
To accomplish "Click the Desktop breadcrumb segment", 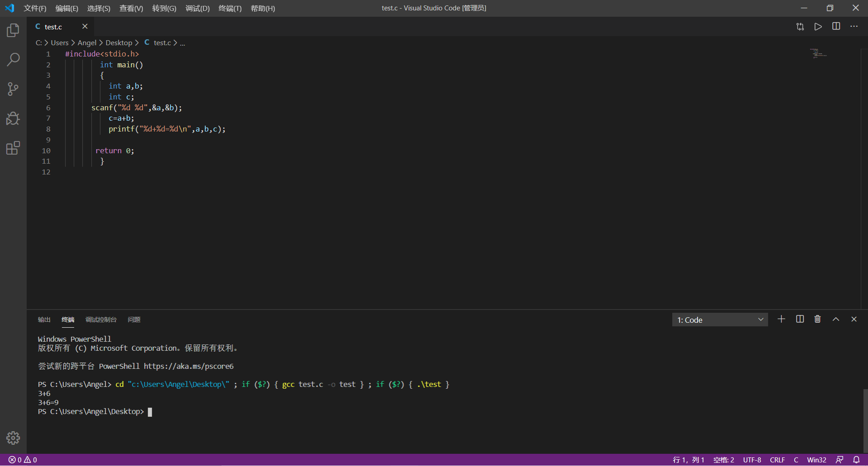I will pyautogui.click(x=119, y=42).
